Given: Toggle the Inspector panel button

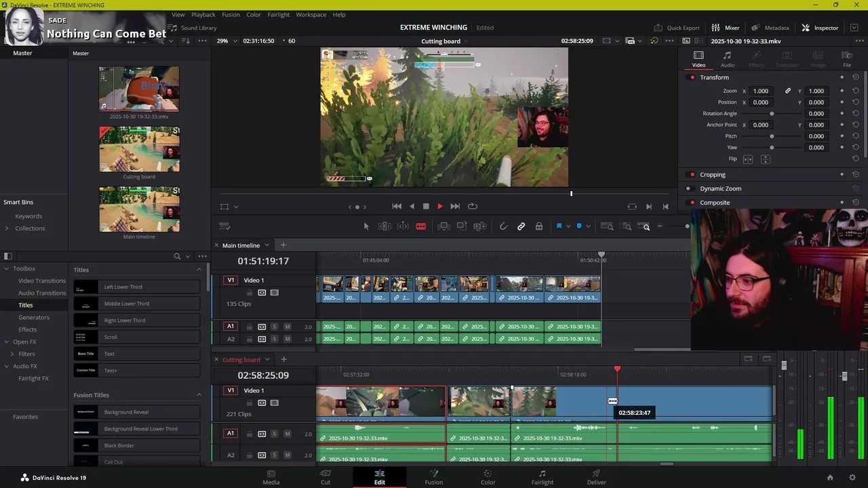Looking at the screenshot, I should pyautogui.click(x=820, y=28).
